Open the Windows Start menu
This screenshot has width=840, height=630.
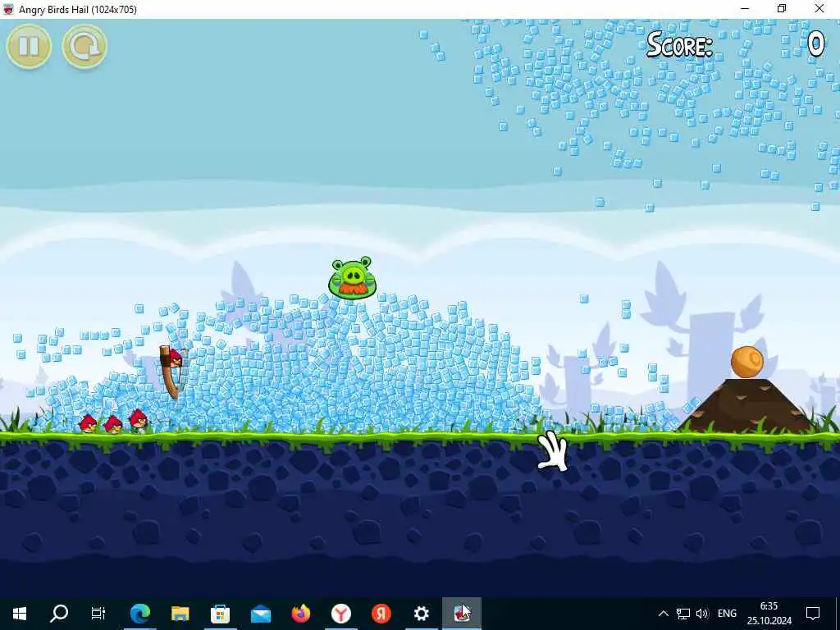pos(20,614)
